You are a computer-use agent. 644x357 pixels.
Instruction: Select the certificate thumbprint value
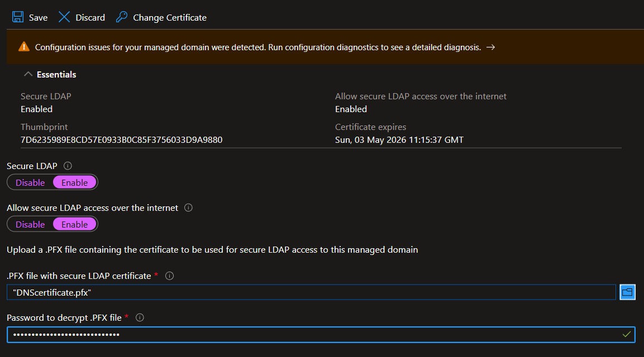pyautogui.click(x=121, y=139)
